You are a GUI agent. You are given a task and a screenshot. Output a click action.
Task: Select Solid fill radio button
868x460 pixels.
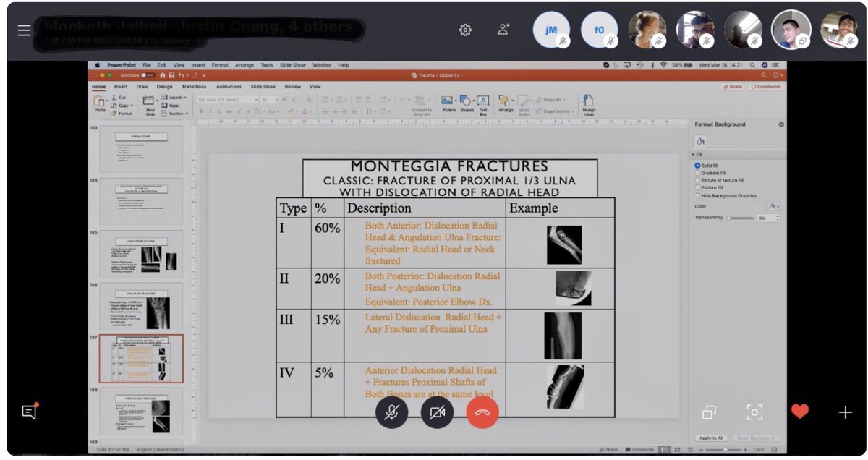(x=697, y=166)
